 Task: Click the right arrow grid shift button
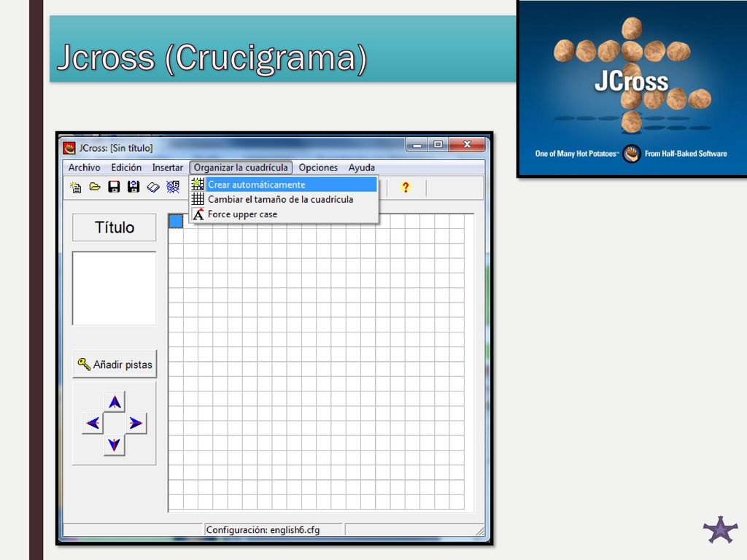pos(136,423)
